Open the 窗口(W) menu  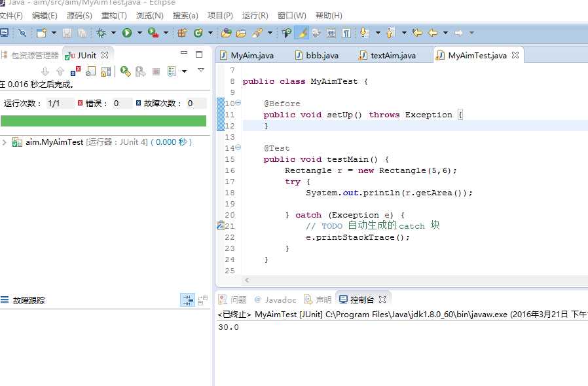click(x=292, y=15)
